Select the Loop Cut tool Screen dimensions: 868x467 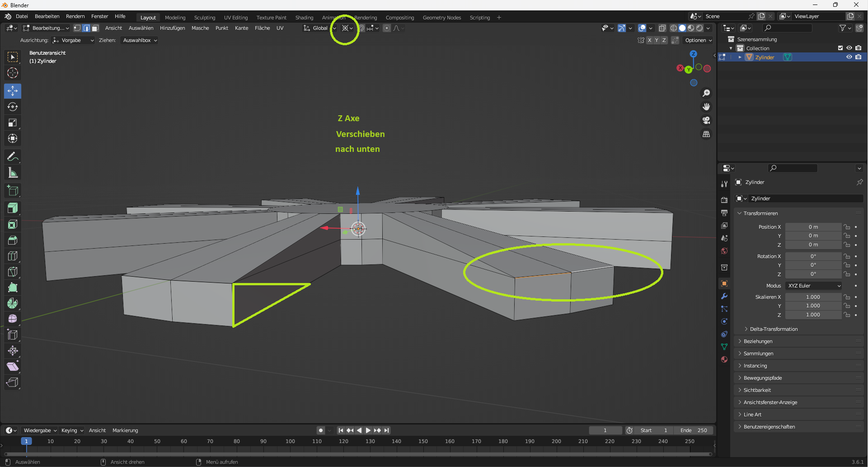coord(13,256)
